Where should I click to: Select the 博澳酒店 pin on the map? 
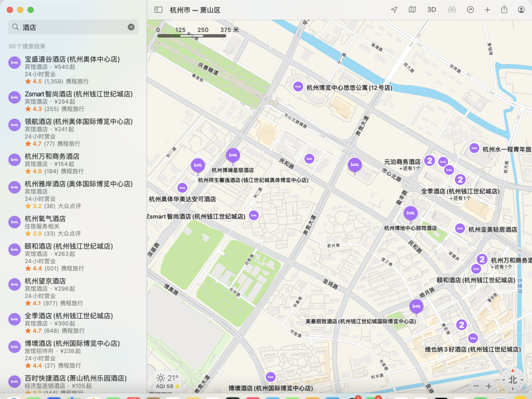coord(270,377)
